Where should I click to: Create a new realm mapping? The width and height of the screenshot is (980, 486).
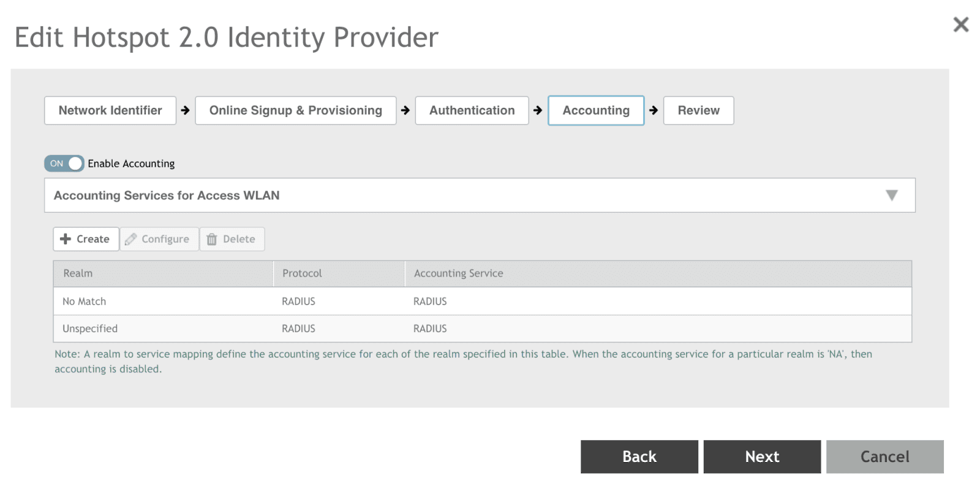coord(86,239)
